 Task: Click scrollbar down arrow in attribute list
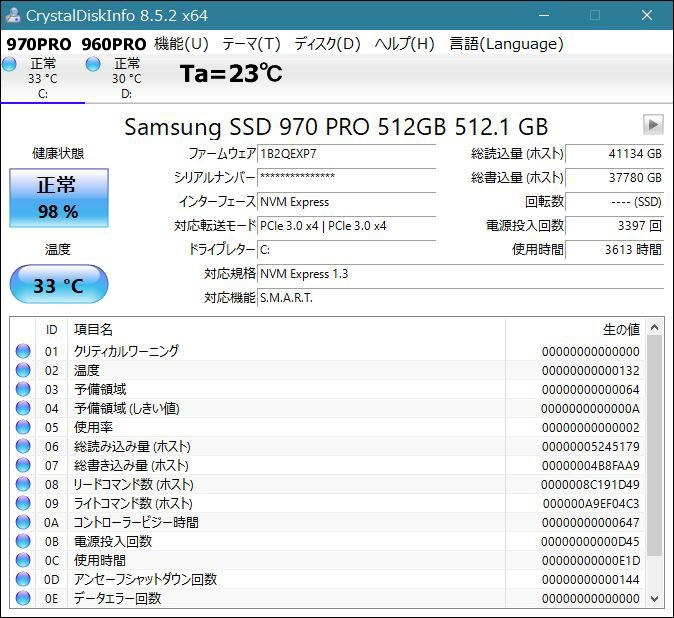pos(654,598)
